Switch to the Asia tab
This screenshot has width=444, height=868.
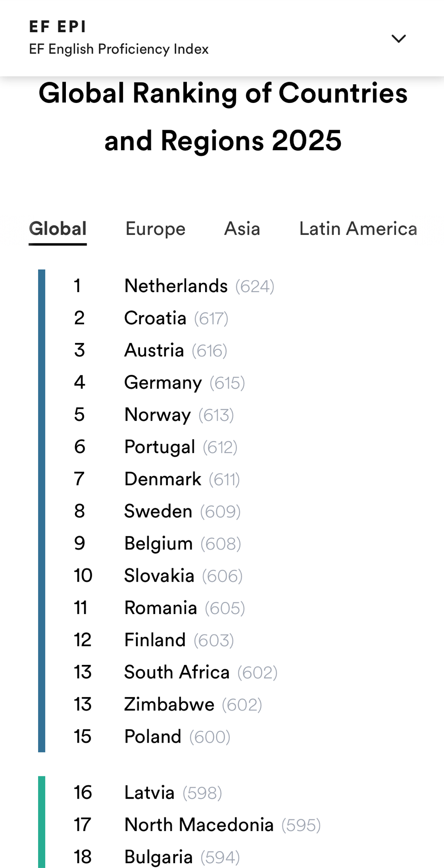(242, 229)
